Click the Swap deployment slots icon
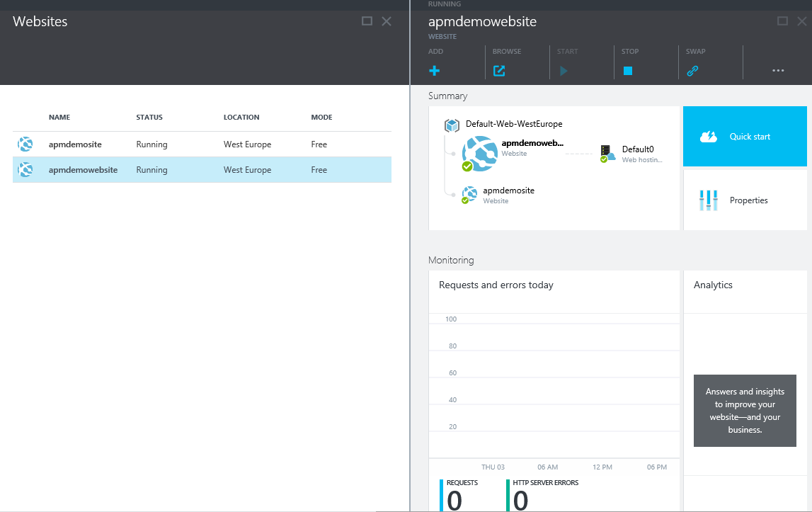 (692, 71)
